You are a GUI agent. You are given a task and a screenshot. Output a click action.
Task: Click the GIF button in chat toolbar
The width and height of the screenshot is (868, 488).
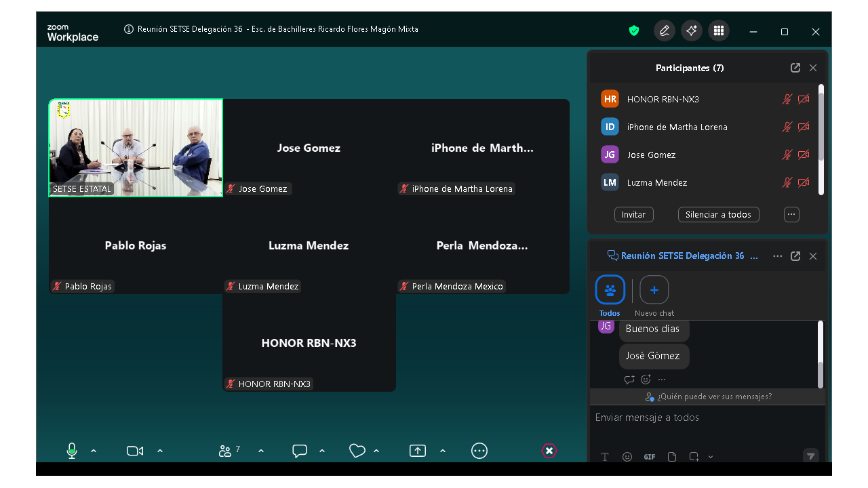pos(649,457)
